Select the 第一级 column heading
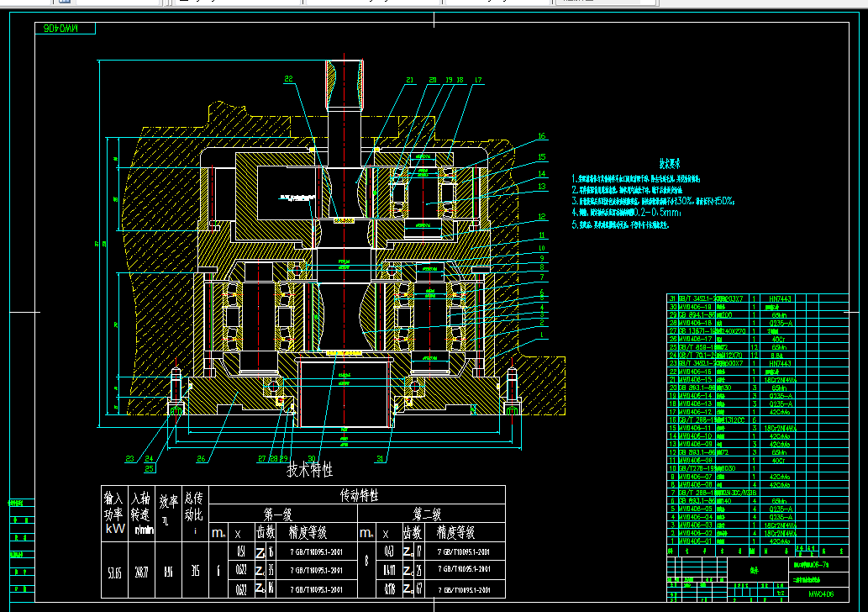868x612 pixels. coord(278,514)
